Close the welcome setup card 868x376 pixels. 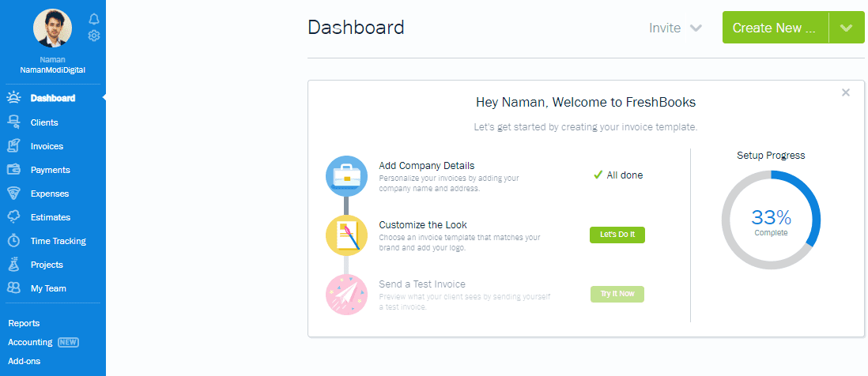click(845, 92)
